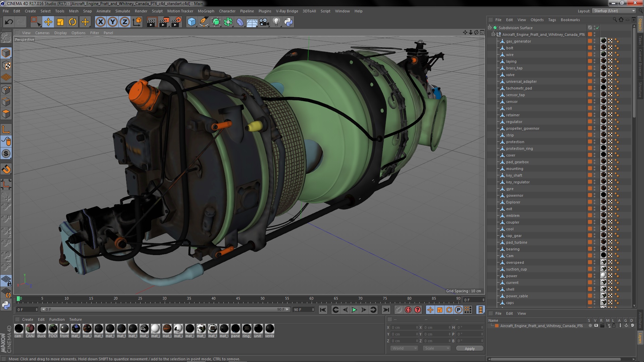
Task: Select the gas_generator object
Action: (x=519, y=41)
